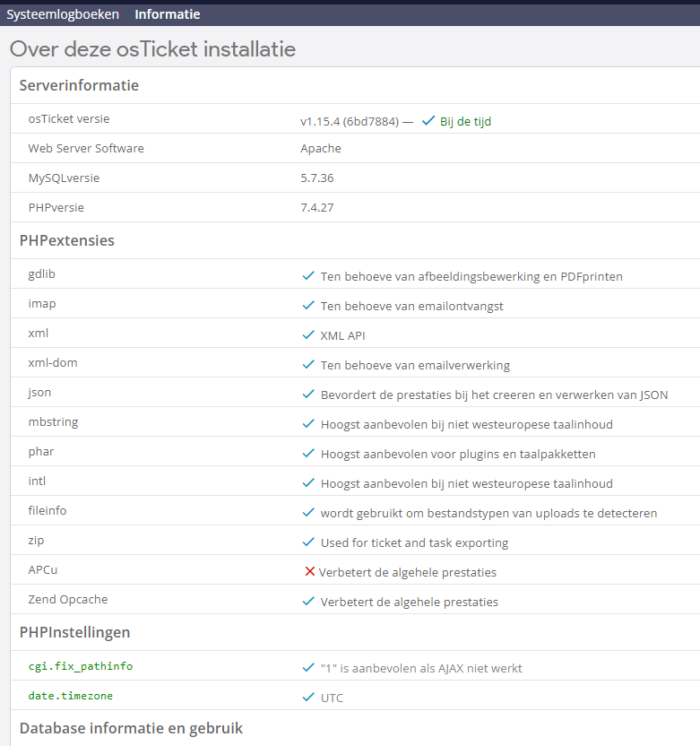
Task: Click the cgi.fix_pathinfo setting name
Action: point(81,666)
